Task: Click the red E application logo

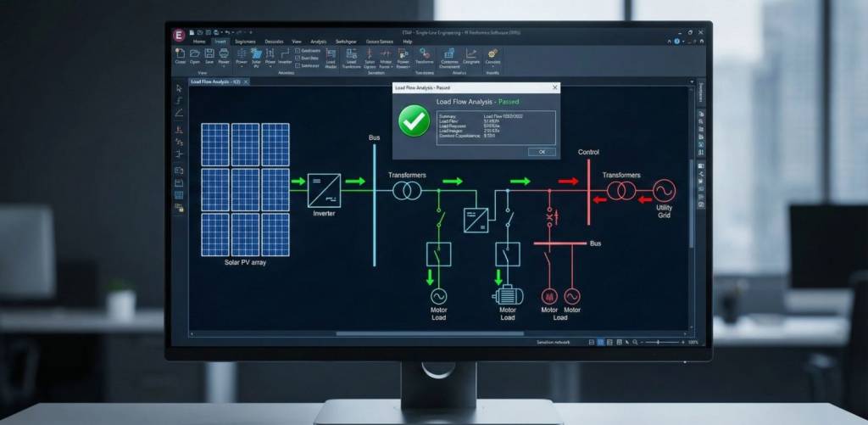Action: [x=179, y=36]
